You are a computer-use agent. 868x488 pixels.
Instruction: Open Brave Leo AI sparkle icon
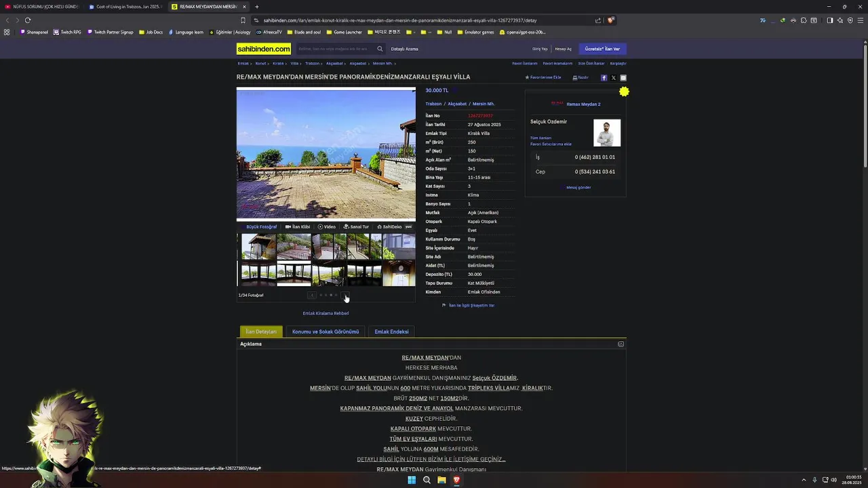840,20
